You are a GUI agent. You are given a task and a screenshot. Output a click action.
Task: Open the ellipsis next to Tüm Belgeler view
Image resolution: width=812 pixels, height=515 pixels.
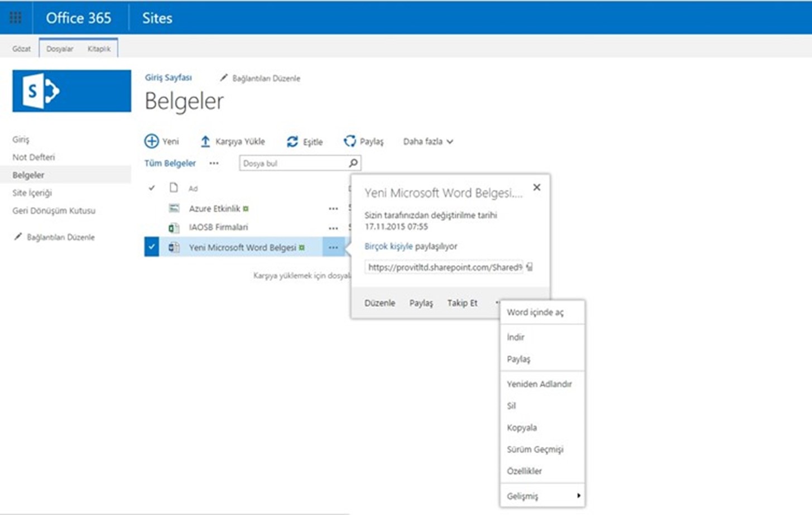click(x=214, y=163)
